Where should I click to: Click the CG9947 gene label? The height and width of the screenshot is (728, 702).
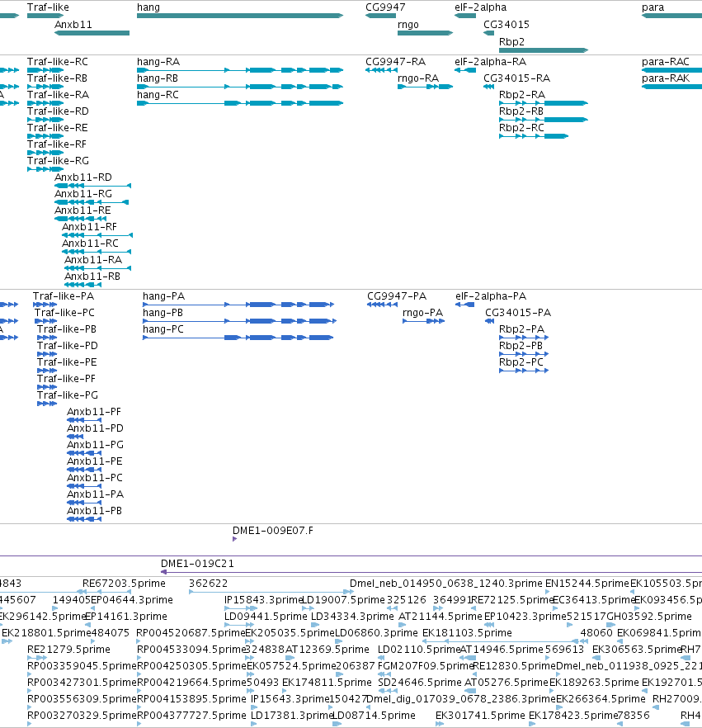tap(385, 7)
